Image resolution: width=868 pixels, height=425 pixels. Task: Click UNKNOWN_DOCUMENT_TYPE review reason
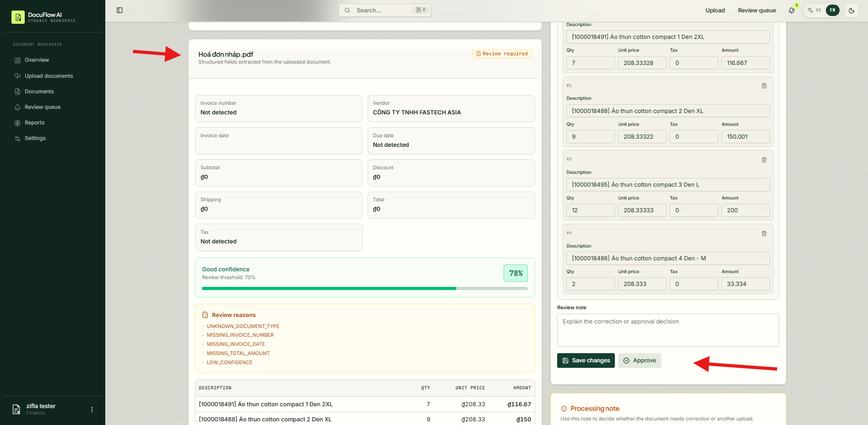pos(243,326)
